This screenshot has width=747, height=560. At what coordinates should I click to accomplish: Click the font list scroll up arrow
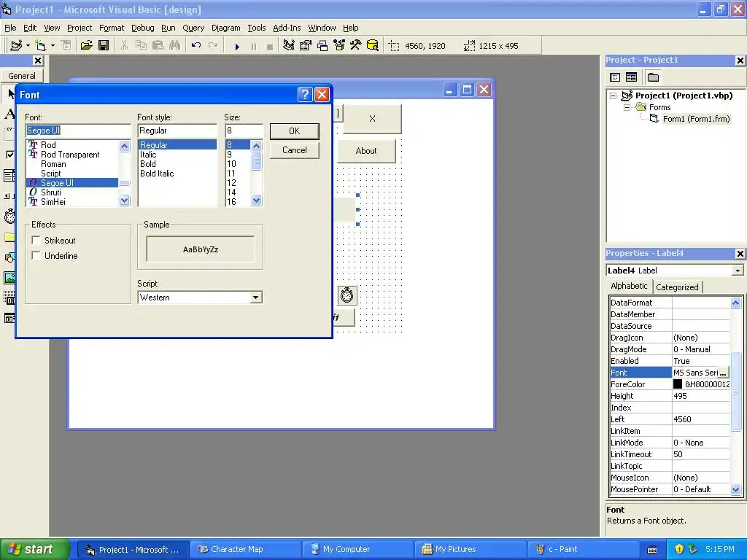pyautogui.click(x=124, y=146)
